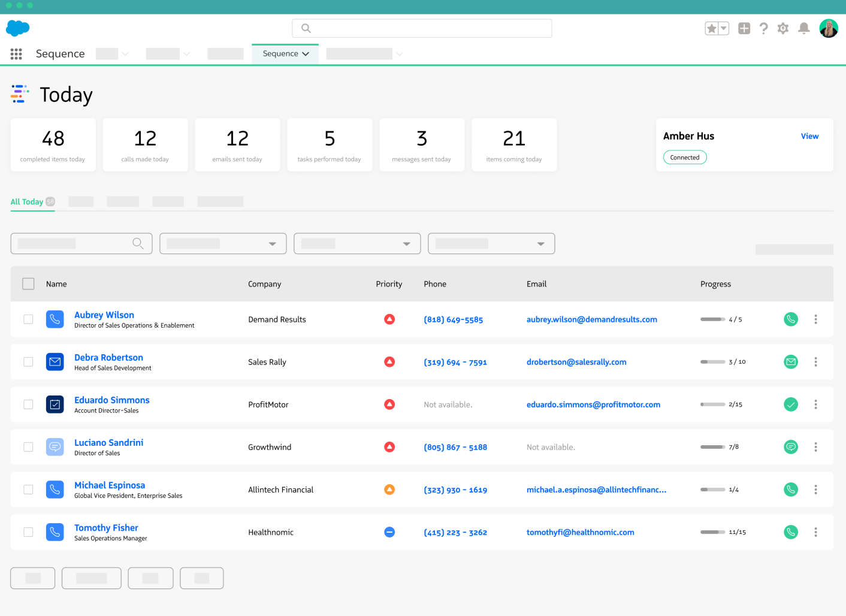
Task: Check the select-all checkbox in header
Action: [28, 284]
